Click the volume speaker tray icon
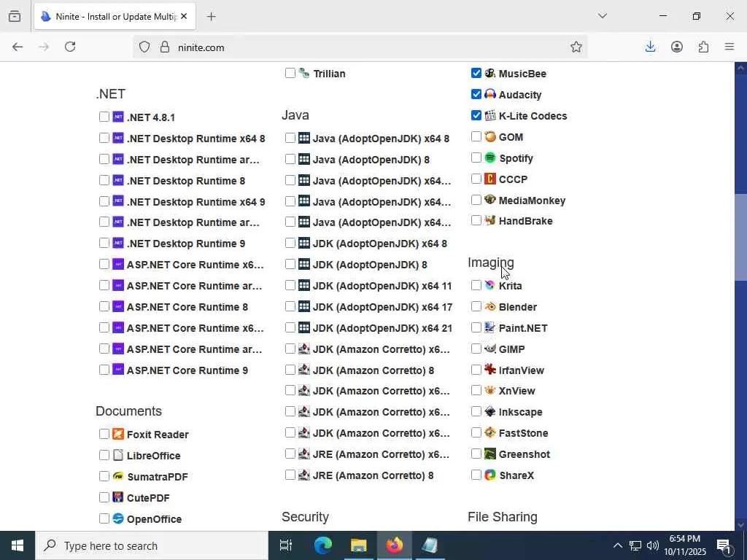The width and height of the screenshot is (747, 560). [x=653, y=545]
